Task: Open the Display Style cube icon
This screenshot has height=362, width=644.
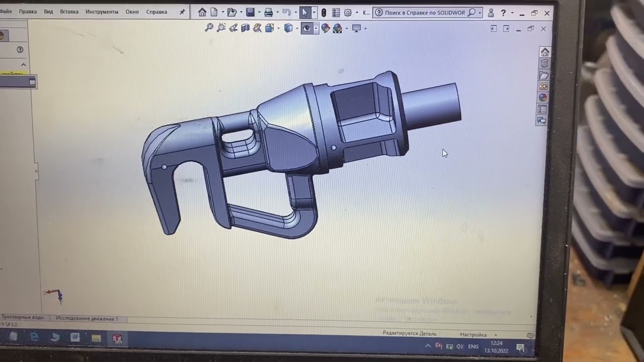Action: 288,28
